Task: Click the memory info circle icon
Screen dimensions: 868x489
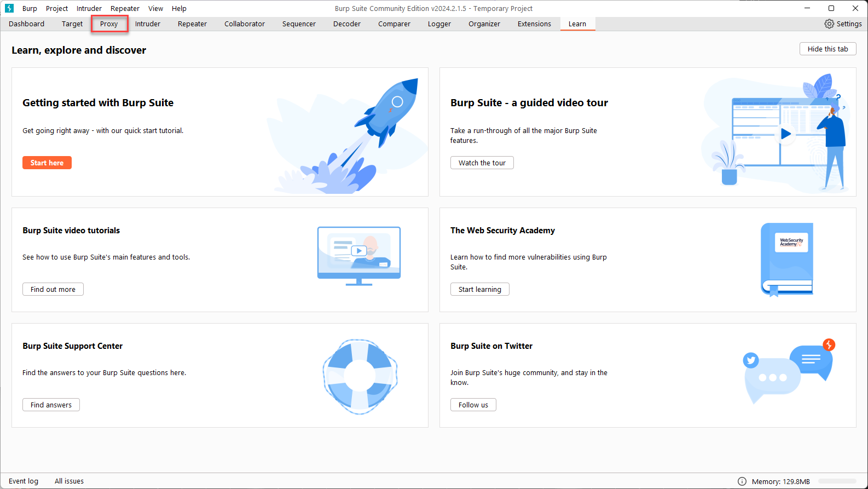Action: pyautogui.click(x=742, y=481)
